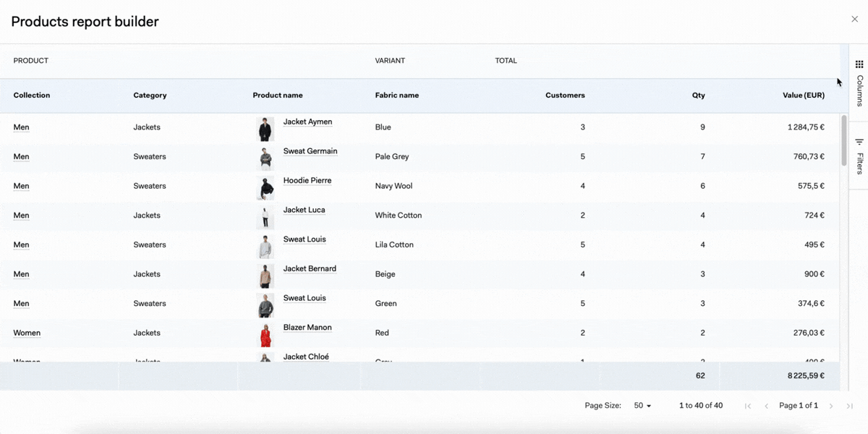Click Jackets category in Jacket Luca row
The width and height of the screenshot is (868, 434).
click(147, 216)
